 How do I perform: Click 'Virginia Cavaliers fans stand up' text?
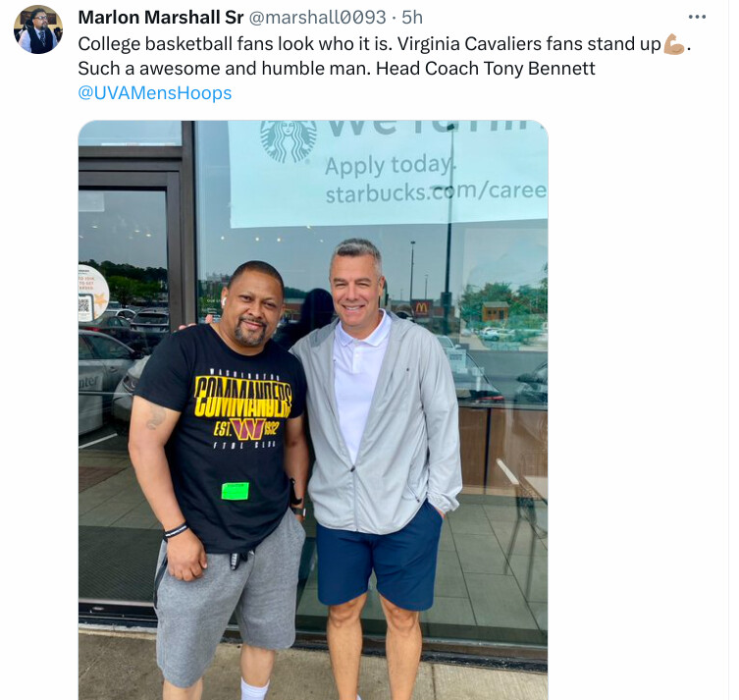tap(529, 44)
